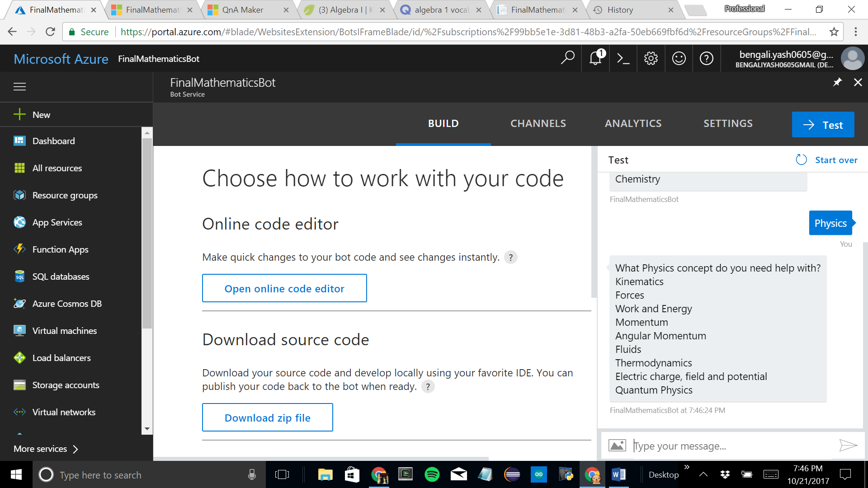Click Open online code editor button

[x=284, y=288]
